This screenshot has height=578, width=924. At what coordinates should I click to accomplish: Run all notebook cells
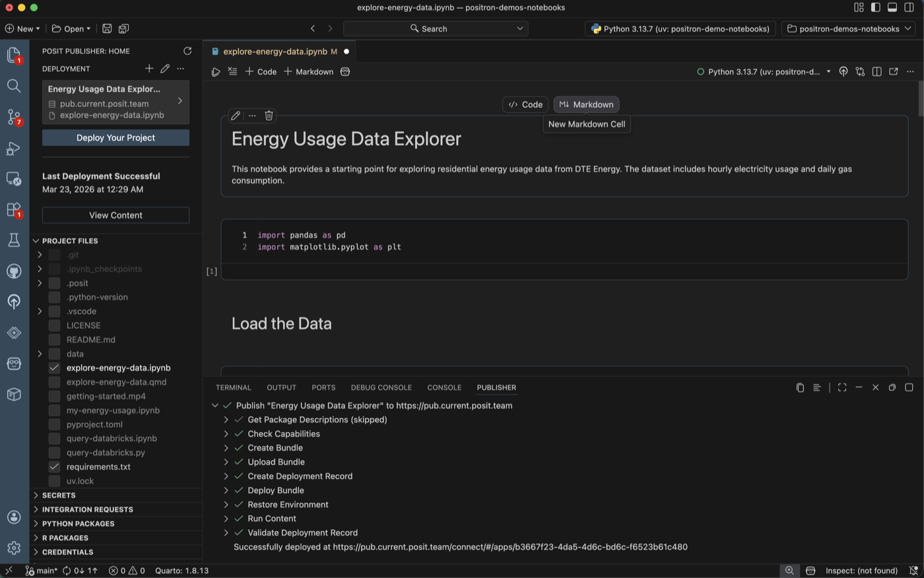[216, 72]
